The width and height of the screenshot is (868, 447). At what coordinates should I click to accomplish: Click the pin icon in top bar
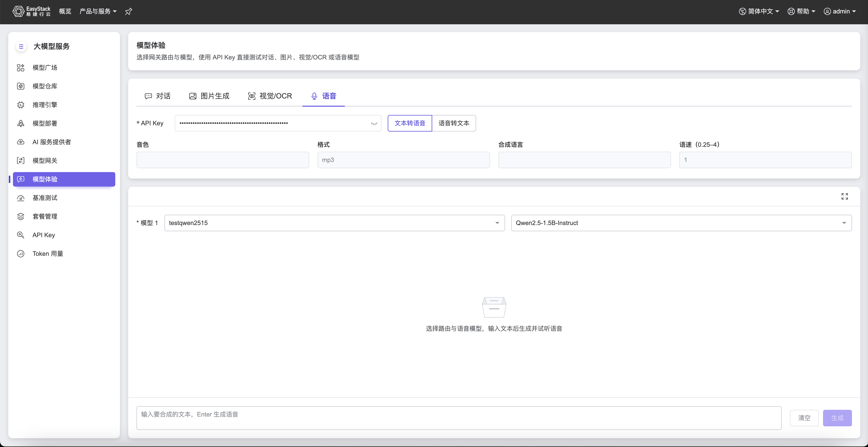pyautogui.click(x=128, y=11)
